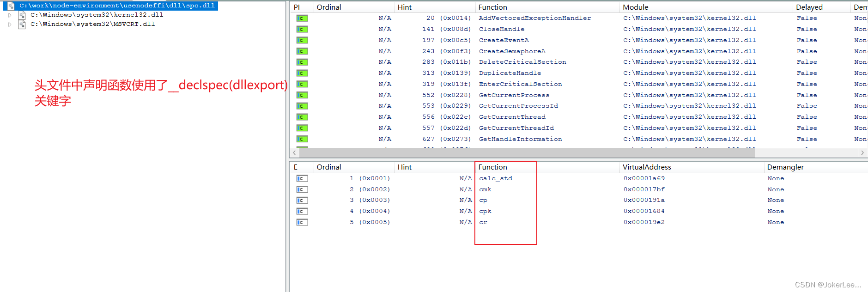
Task: Select C:\Windows\system32\MSVCRT.dll in module tree
Action: tap(93, 24)
